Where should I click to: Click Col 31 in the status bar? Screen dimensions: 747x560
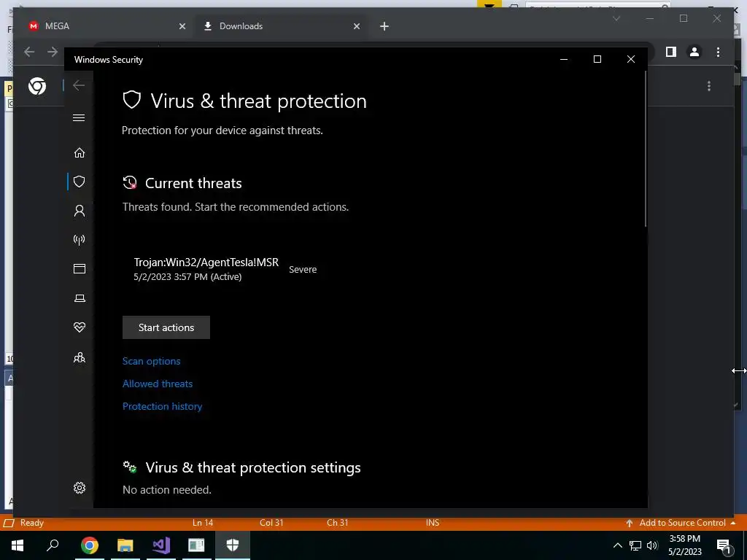[x=271, y=523]
